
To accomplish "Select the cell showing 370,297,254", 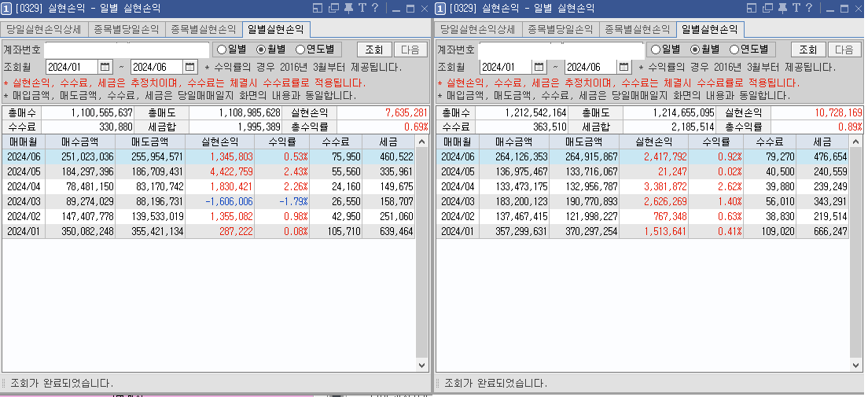I will (x=584, y=231).
